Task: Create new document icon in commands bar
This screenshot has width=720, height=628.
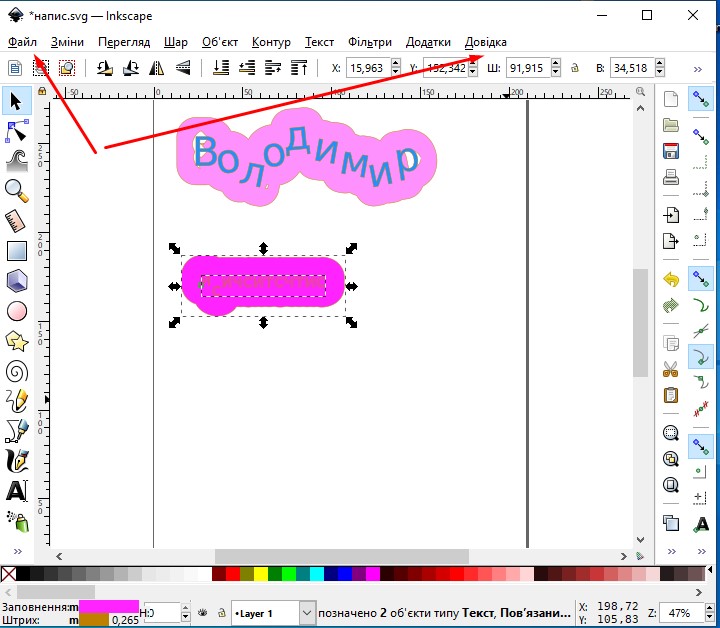Action: [x=671, y=99]
